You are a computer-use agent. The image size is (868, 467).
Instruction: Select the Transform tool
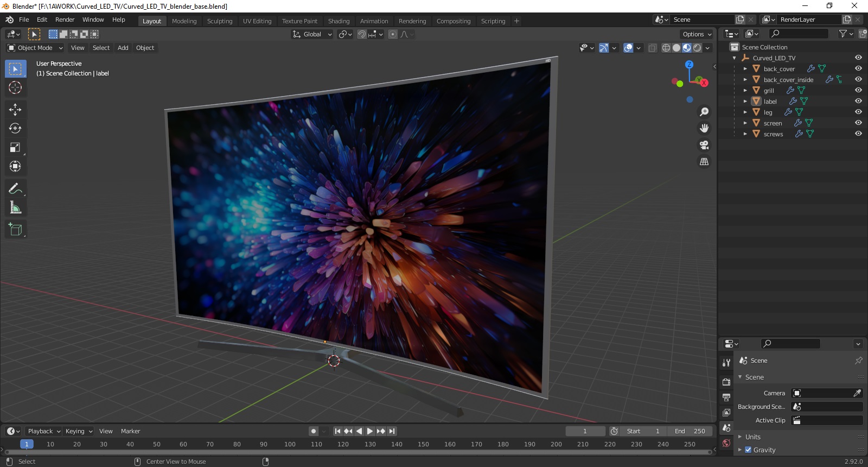pyautogui.click(x=15, y=166)
